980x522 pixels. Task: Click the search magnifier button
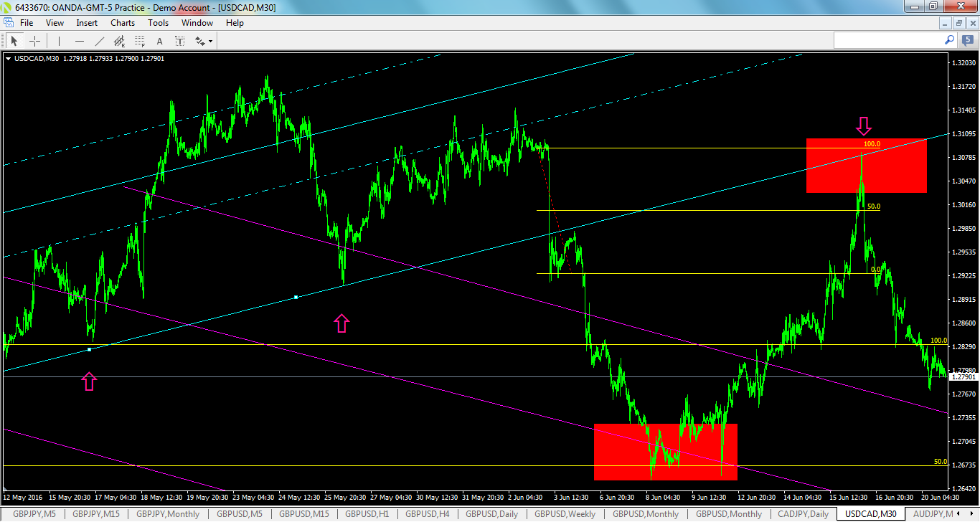click(x=949, y=40)
